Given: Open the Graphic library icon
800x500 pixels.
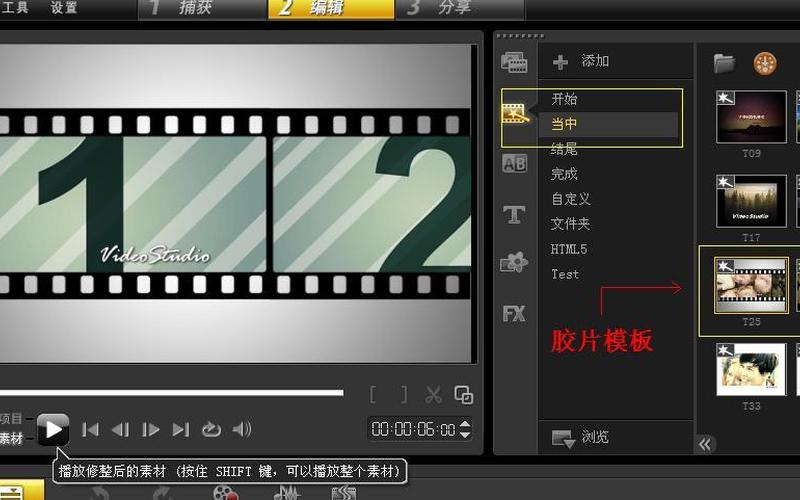Looking at the screenshot, I should (x=514, y=263).
